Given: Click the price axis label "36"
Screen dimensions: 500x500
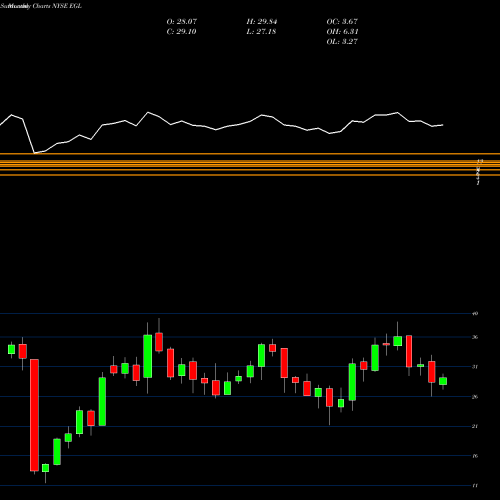Looking at the screenshot, I should pos(475,337).
